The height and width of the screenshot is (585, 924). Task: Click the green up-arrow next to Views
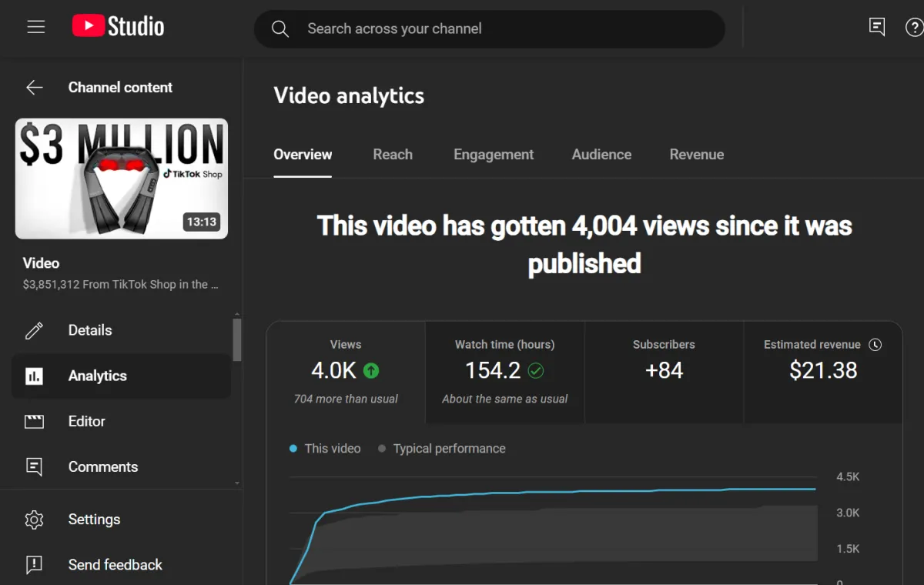(371, 371)
